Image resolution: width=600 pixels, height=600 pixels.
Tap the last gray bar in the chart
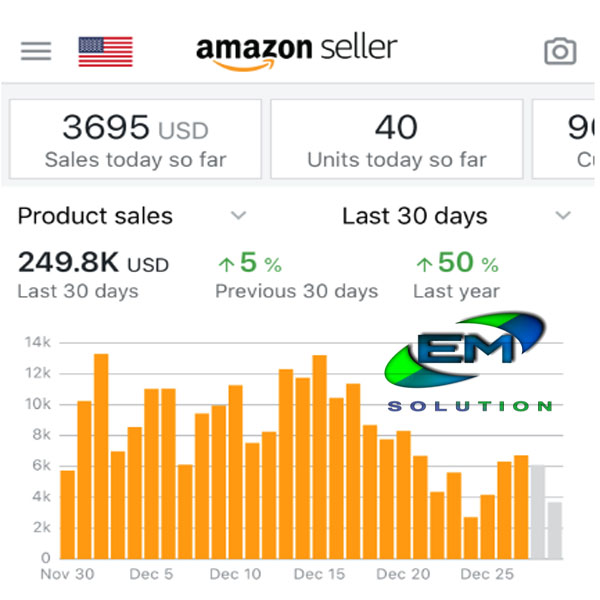point(555,530)
